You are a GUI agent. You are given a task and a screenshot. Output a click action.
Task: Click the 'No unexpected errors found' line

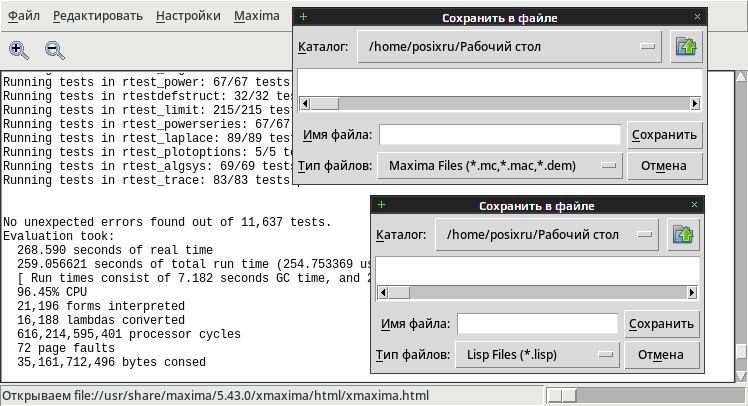[x=167, y=222]
